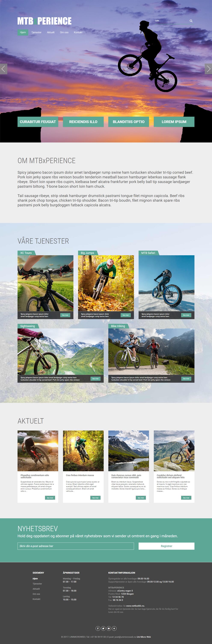Open the Aktuelt link in footer sitemap
212x644 pixels.
(x=36, y=589)
